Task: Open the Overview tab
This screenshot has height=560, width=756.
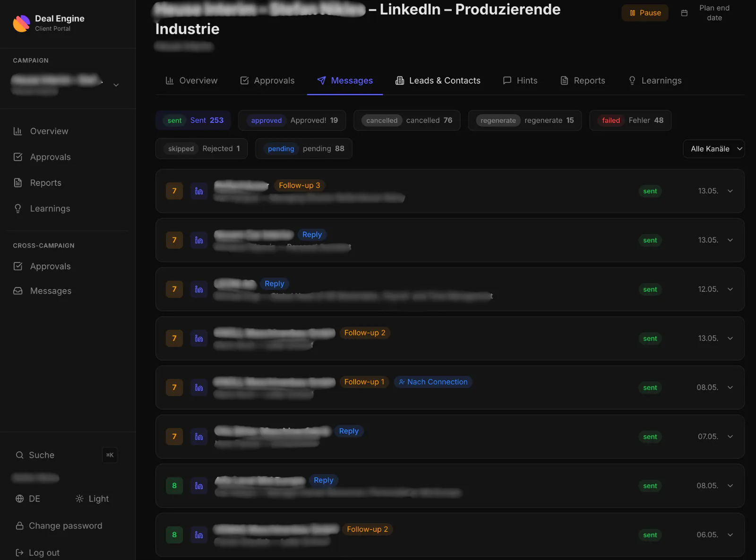Action: point(191,80)
